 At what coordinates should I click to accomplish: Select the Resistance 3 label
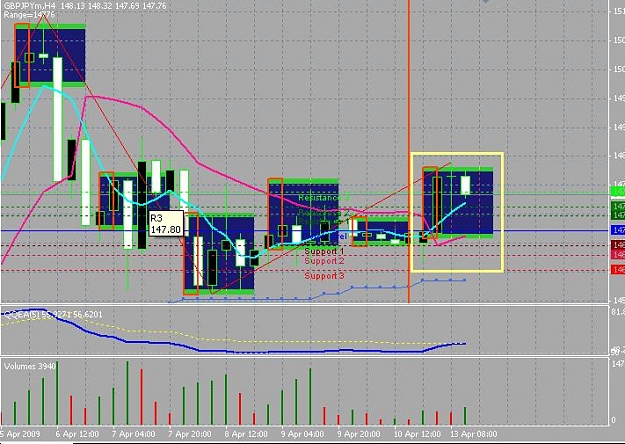(x=324, y=198)
